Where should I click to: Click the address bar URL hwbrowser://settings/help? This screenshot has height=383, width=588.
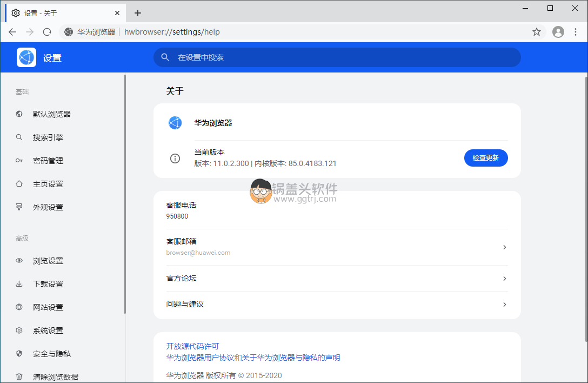(x=172, y=32)
